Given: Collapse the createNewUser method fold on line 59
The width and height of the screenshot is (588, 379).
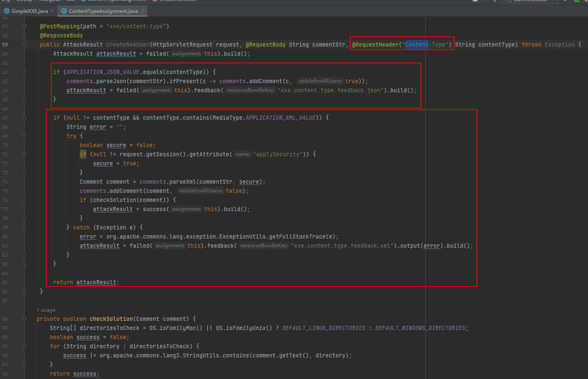Looking at the screenshot, I should (x=24, y=44).
